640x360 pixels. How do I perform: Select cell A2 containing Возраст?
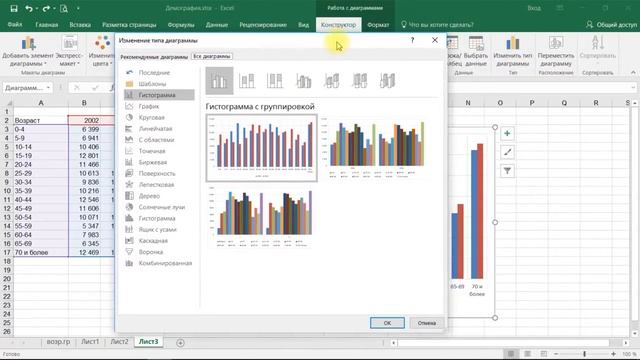tap(41, 120)
